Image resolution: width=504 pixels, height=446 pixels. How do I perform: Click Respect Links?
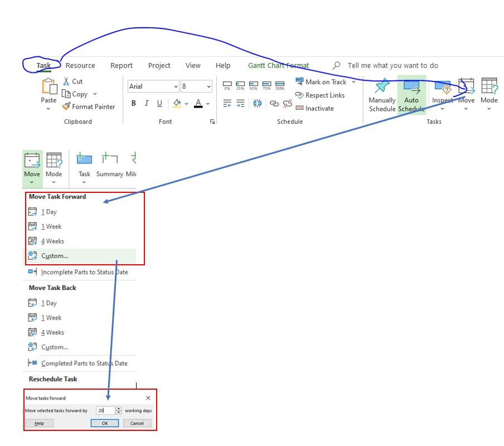pyautogui.click(x=320, y=95)
